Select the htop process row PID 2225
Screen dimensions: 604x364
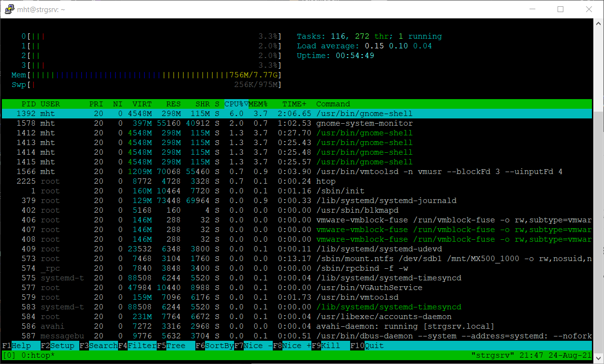tap(297, 181)
